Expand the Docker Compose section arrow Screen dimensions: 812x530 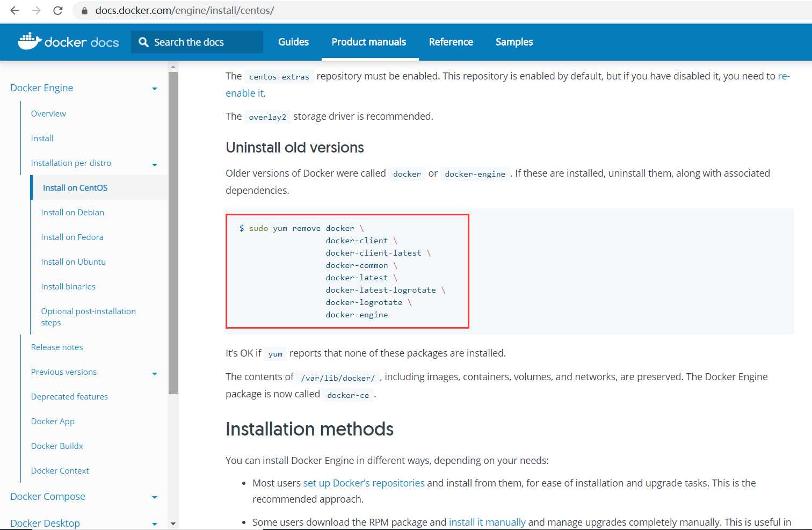point(155,498)
